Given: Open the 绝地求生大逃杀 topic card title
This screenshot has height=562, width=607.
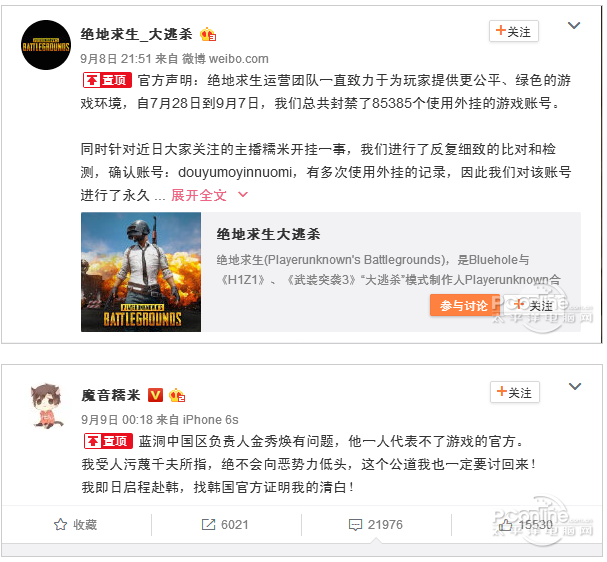Looking at the screenshot, I should point(268,234).
